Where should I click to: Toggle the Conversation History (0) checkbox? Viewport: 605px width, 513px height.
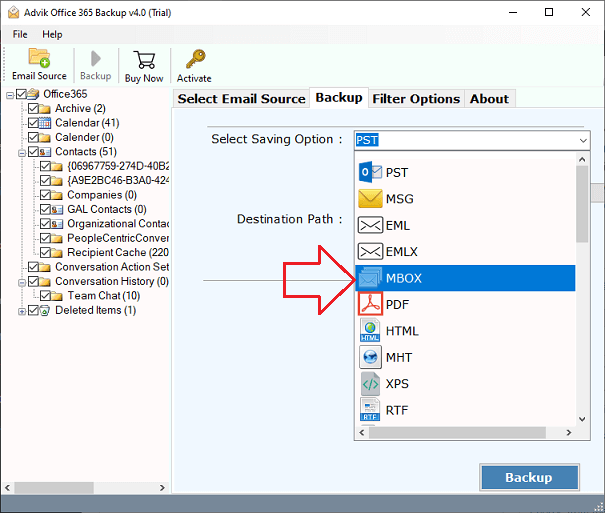point(33,281)
